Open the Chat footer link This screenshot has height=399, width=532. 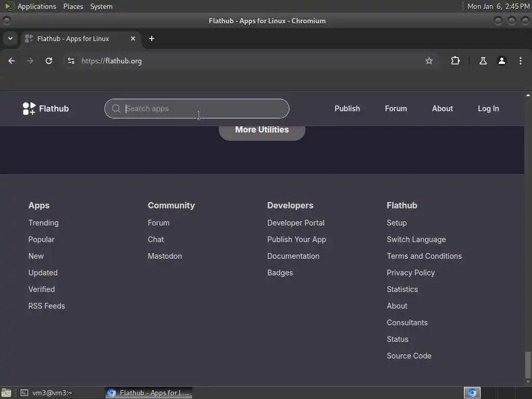156,240
